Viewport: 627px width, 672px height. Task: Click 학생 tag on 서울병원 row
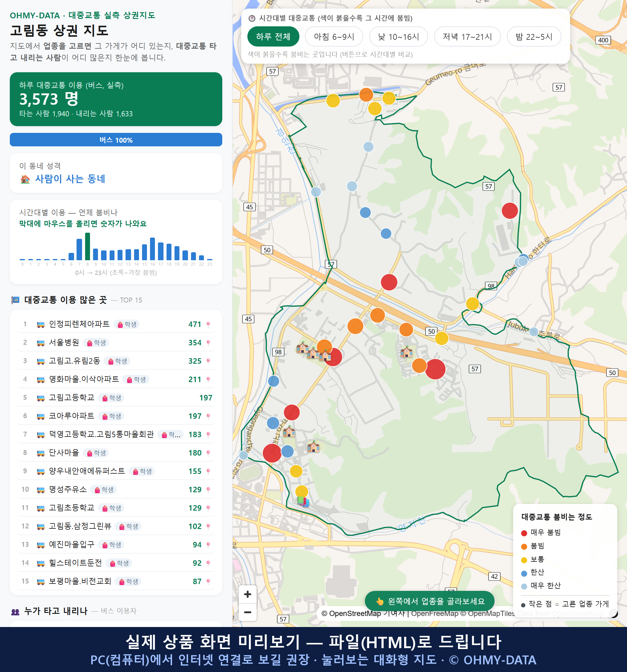[96, 343]
